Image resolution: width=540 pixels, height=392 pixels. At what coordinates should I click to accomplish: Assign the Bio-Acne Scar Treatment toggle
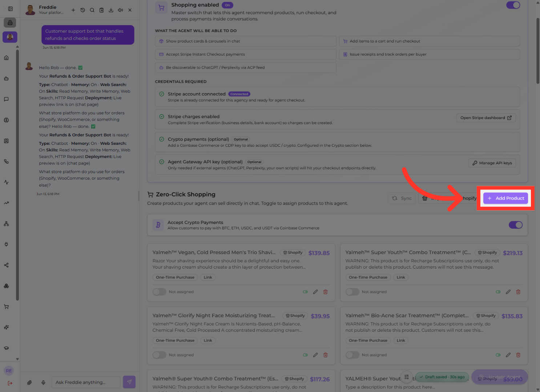tap(352, 355)
